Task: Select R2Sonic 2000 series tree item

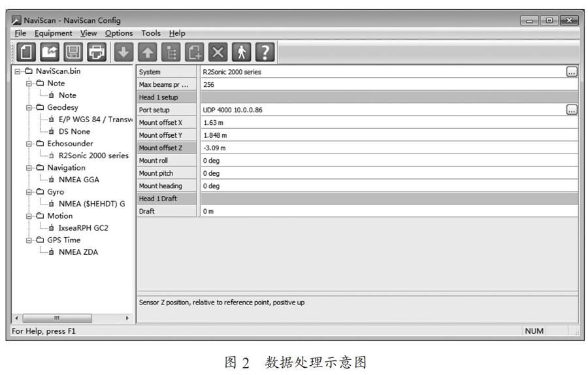Action: coord(93,155)
